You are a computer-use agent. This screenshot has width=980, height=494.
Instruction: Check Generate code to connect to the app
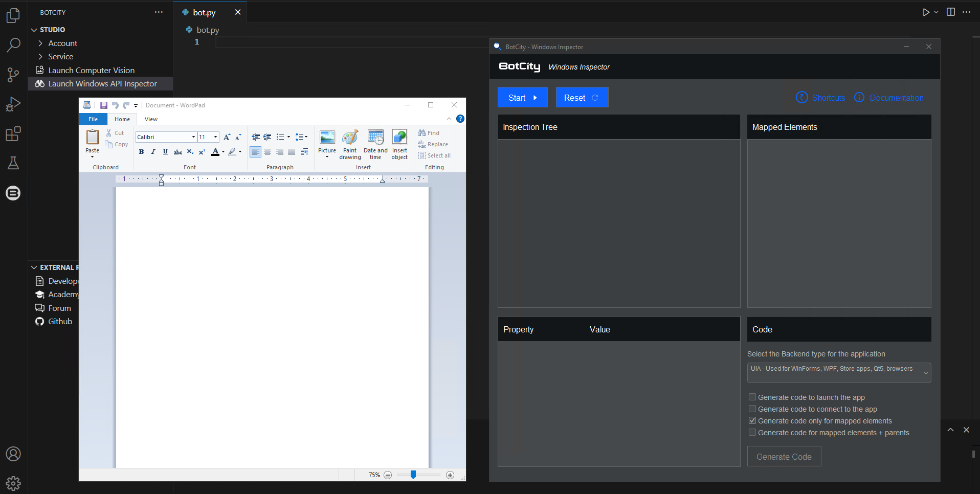752,409
